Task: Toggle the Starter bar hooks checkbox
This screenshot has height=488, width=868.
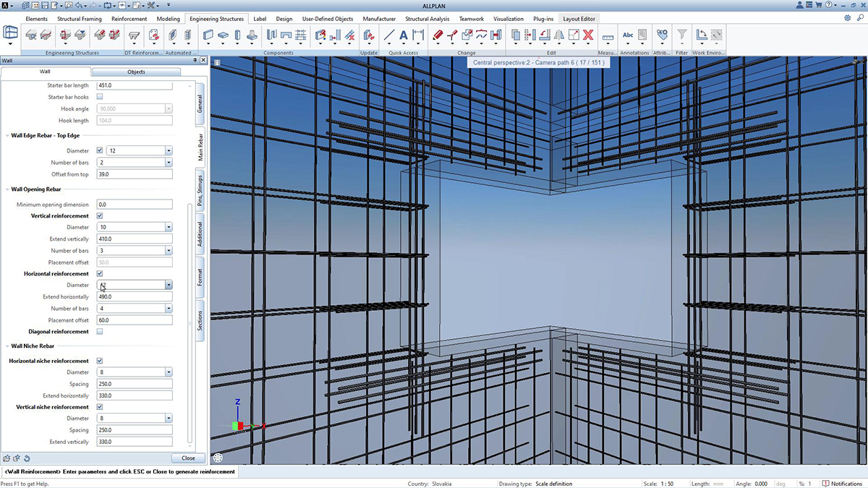Action: [99, 97]
